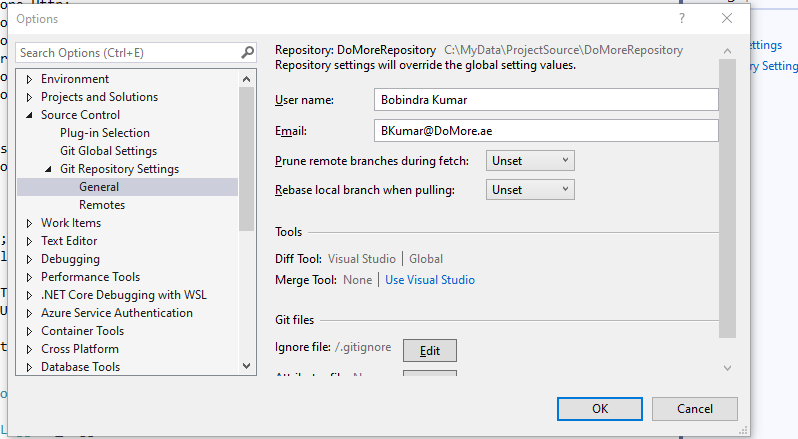This screenshot has height=439, width=798.
Task: Select Git Repository Settings item
Action: coord(120,169)
